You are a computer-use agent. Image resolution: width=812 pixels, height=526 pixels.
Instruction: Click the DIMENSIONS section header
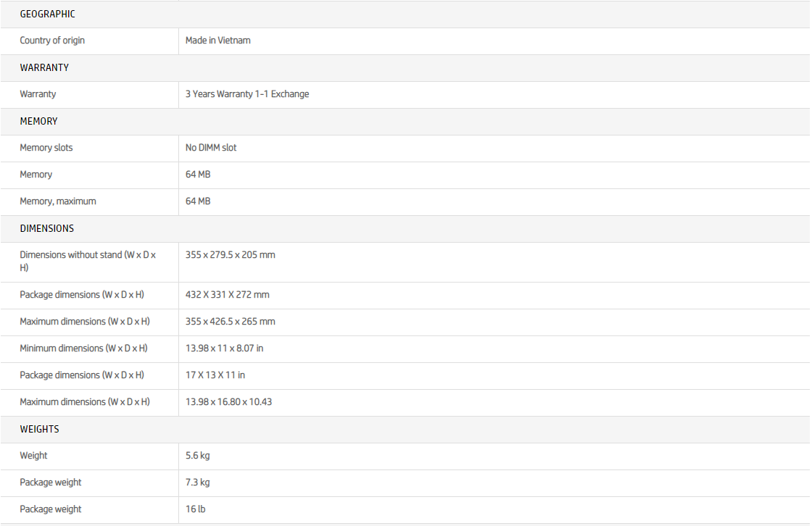46,228
